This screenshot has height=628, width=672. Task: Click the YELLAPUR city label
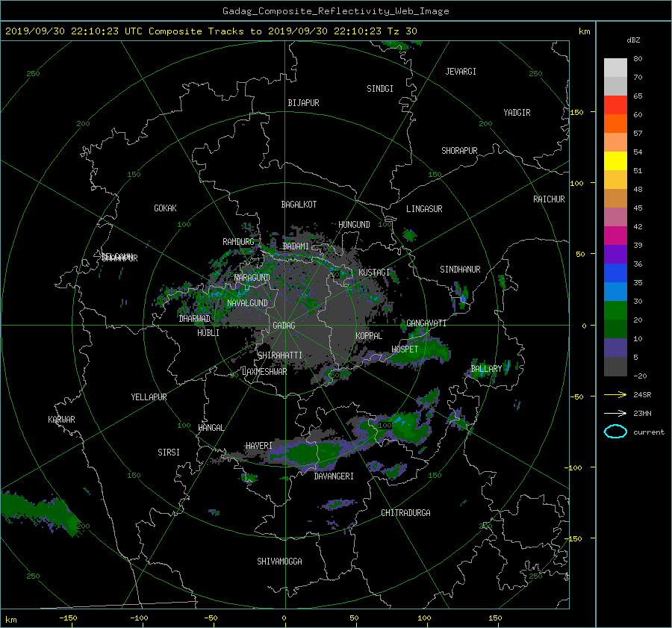[x=149, y=397]
